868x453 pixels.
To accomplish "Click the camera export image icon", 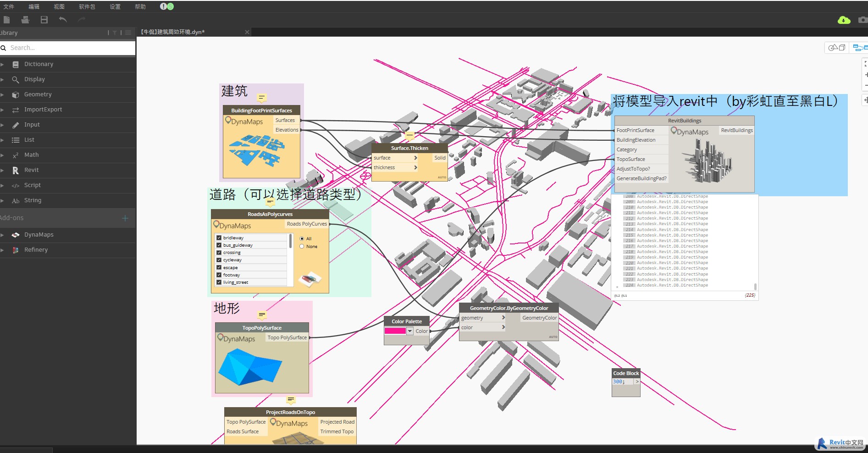I will click(863, 20).
